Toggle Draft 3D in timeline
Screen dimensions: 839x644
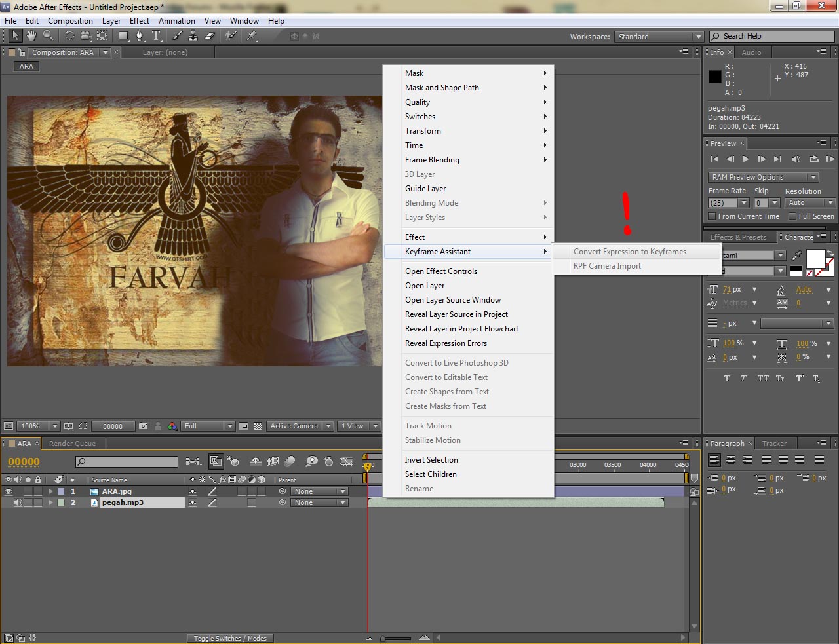pos(233,461)
